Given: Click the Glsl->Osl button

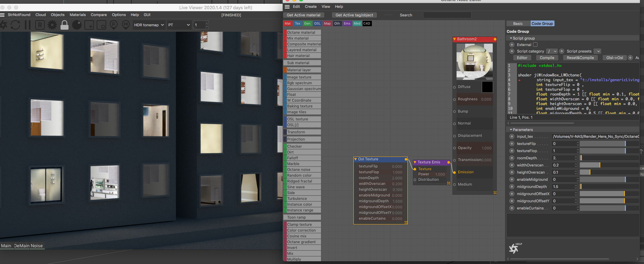Looking at the screenshot, I should (615, 58).
